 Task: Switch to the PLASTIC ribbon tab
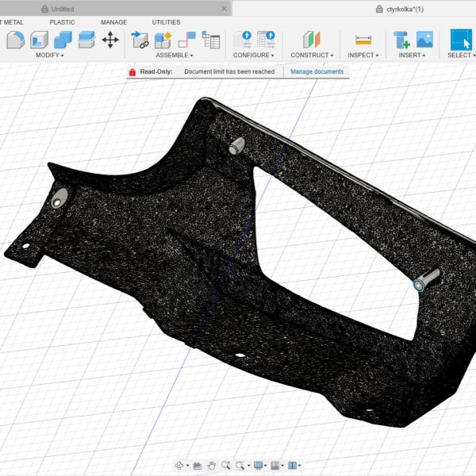(x=63, y=22)
